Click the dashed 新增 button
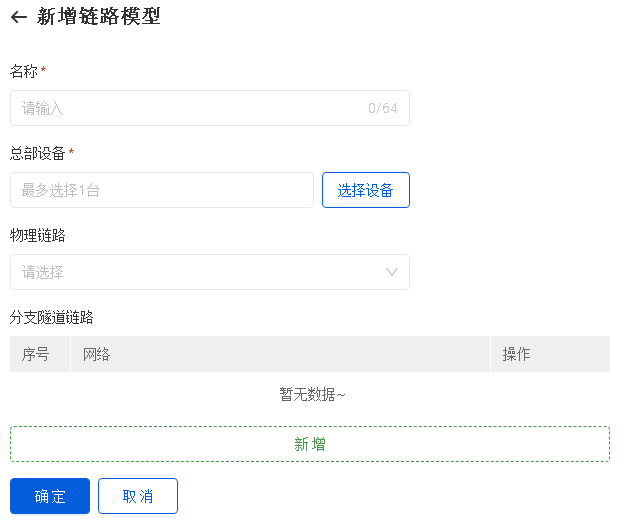633x527 pixels. (x=310, y=444)
